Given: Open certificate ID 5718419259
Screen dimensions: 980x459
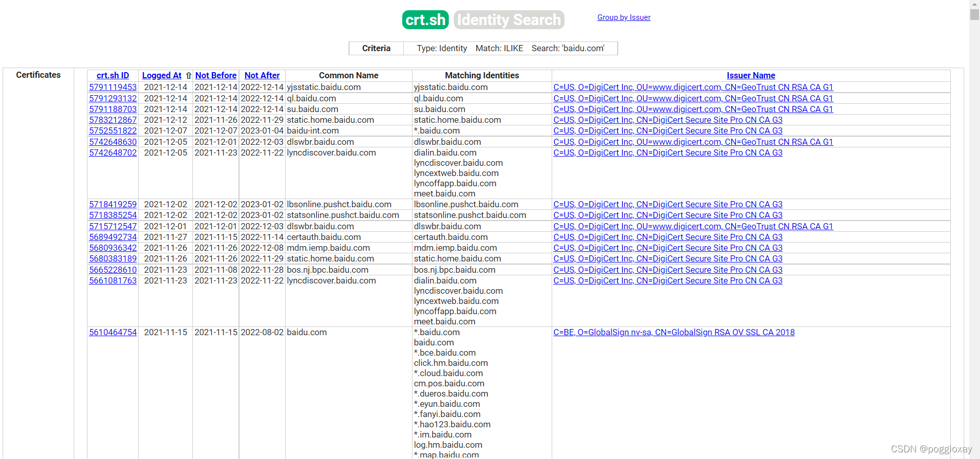Looking at the screenshot, I should coord(113,204).
